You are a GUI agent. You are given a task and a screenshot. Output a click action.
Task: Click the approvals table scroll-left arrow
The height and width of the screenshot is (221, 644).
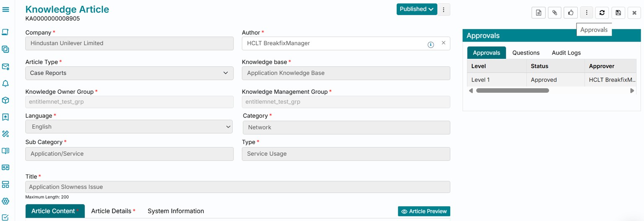click(471, 90)
